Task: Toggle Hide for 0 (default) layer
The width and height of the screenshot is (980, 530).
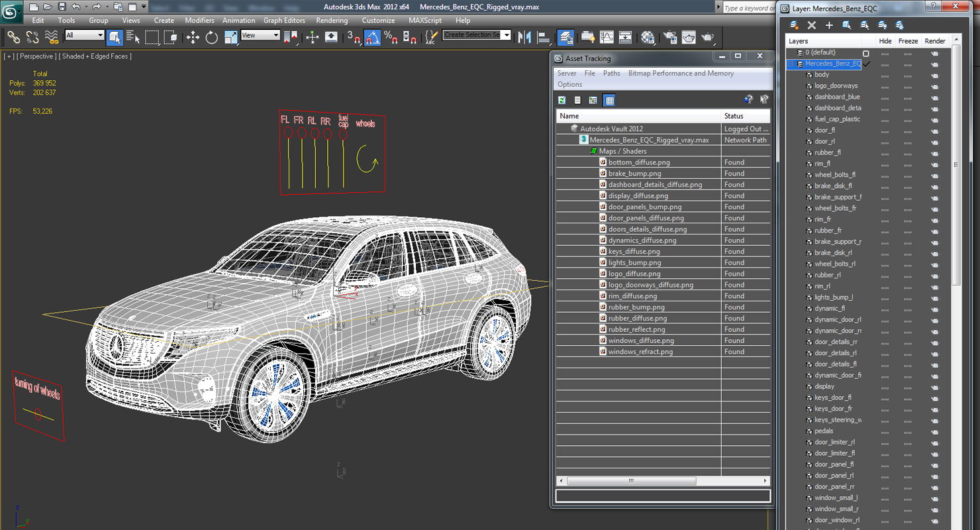Action: (x=885, y=53)
